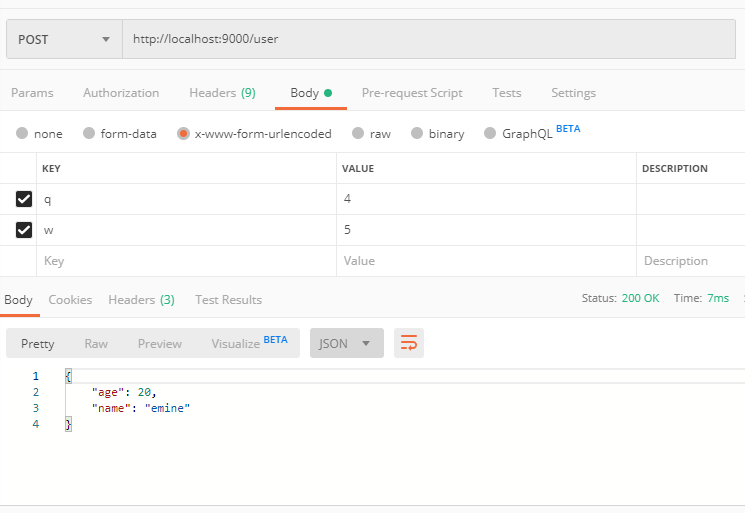Switch to Preview response view

[x=160, y=343]
